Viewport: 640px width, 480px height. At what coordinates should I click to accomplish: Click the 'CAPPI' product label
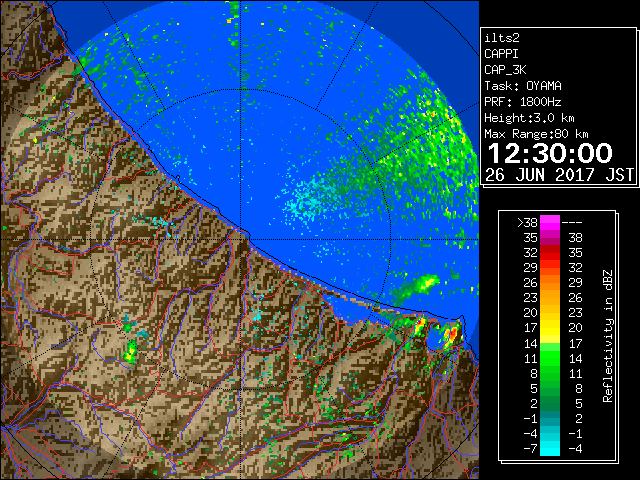click(501, 54)
